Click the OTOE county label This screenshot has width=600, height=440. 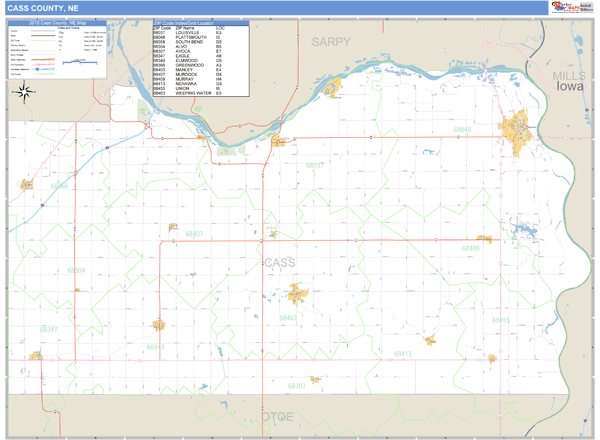click(x=276, y=414)
